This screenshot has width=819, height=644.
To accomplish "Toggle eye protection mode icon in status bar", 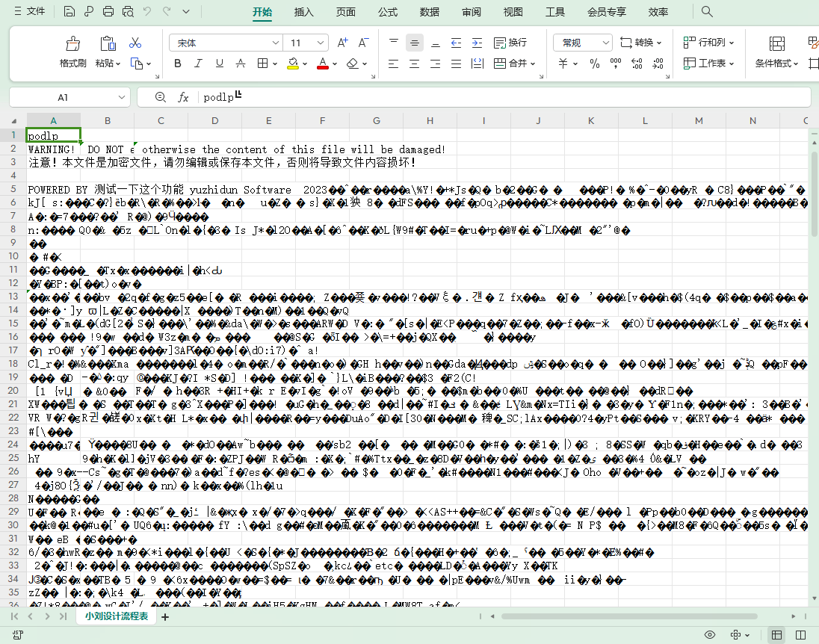I will [x=710, y=635].
